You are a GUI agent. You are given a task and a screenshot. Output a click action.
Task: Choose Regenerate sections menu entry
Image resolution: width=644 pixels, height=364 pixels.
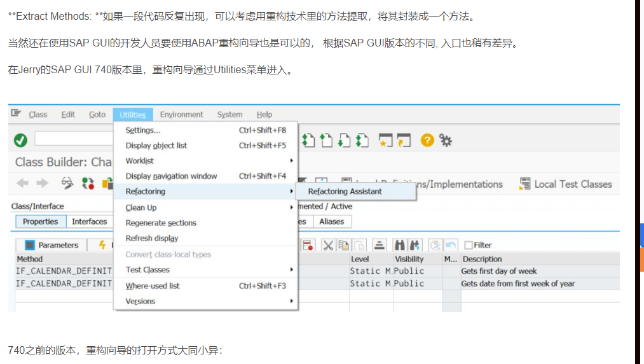pyautogui.click(x=205, y=223)
